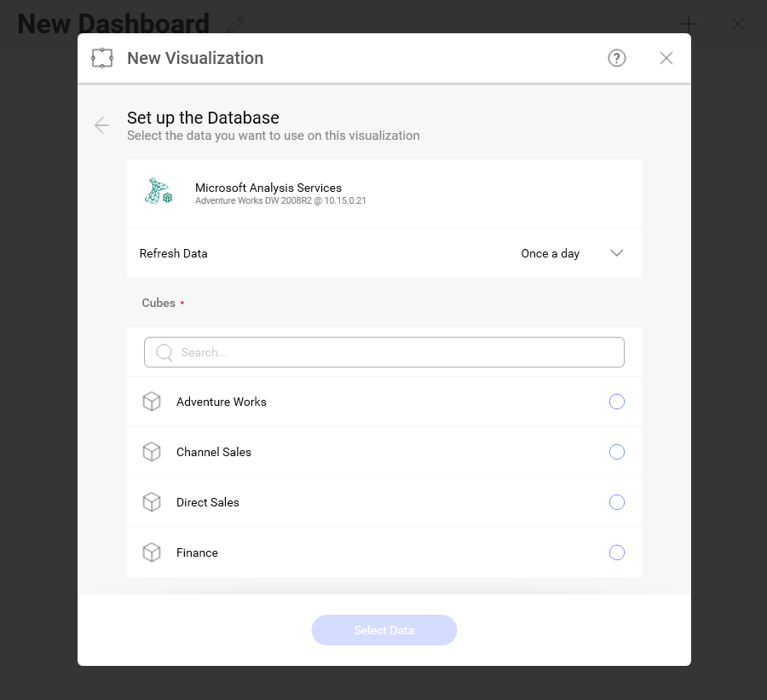Go back with the left arrow icon
Image resolution: width=767 pixels, height=700 pixels.
pyautogui.click(x=101, y=125)
